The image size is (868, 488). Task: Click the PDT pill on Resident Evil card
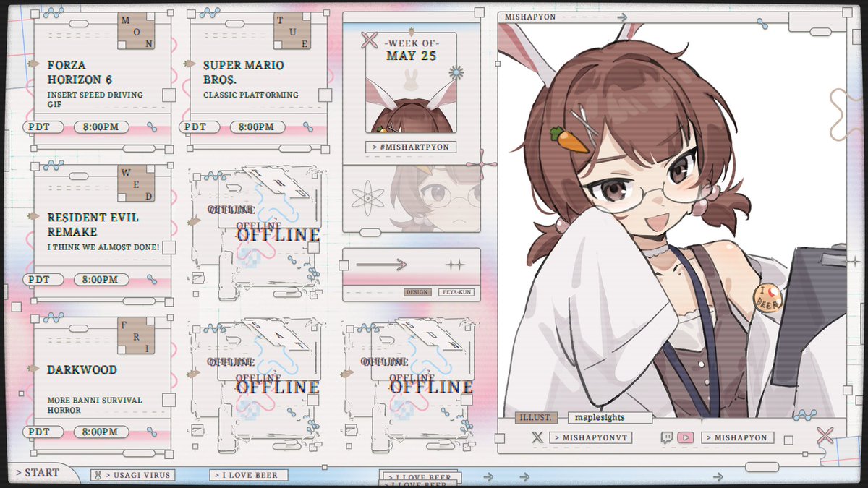pyautogui.click(x=43, y=279)
